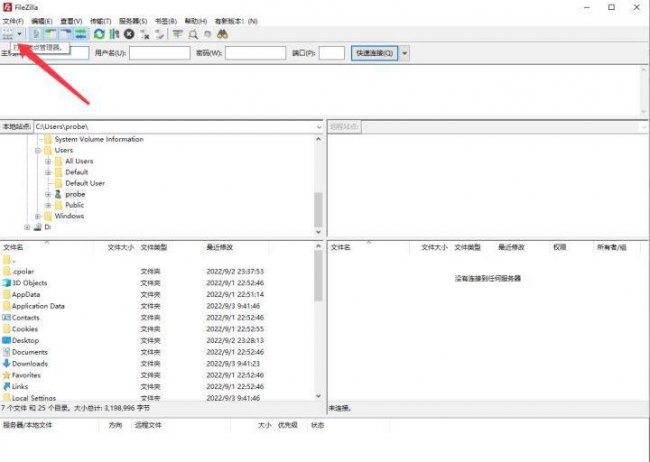Screen dimensions: 650x462
Task: Open the Site Manager icon
Action: [x=7, y=34]
